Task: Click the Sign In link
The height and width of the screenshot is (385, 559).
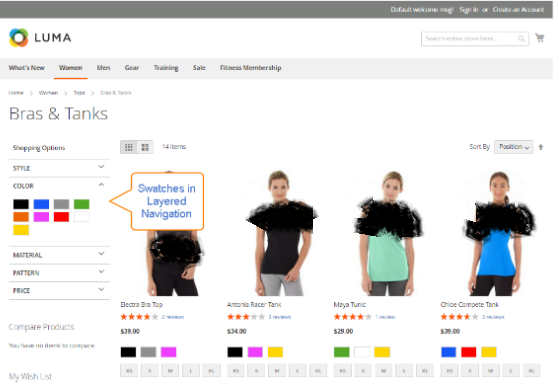Action: (468, 10)
